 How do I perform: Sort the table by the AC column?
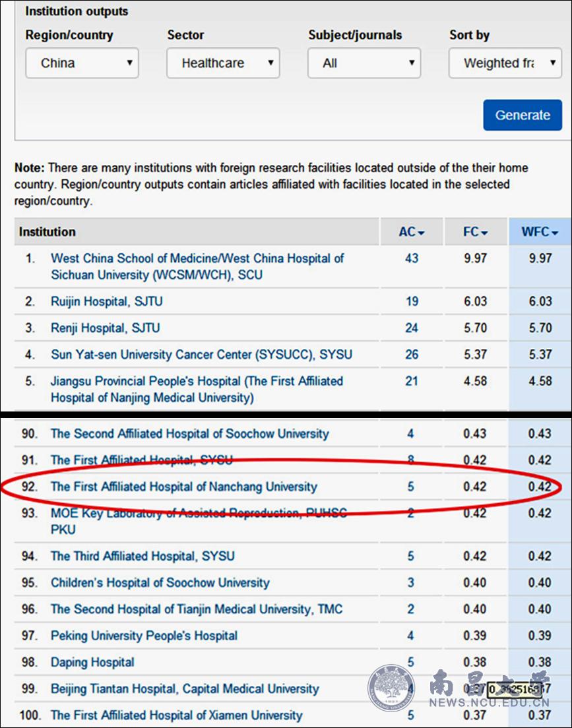pyautogui.click(x=411, y=232)
